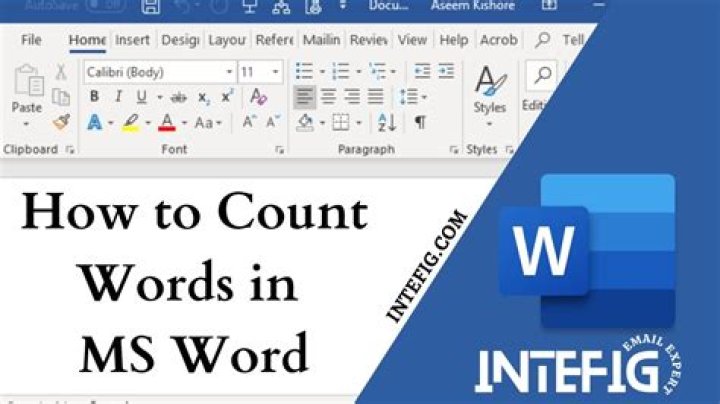
Task: Open Change Case menu
Action: (x=208, y=123)
